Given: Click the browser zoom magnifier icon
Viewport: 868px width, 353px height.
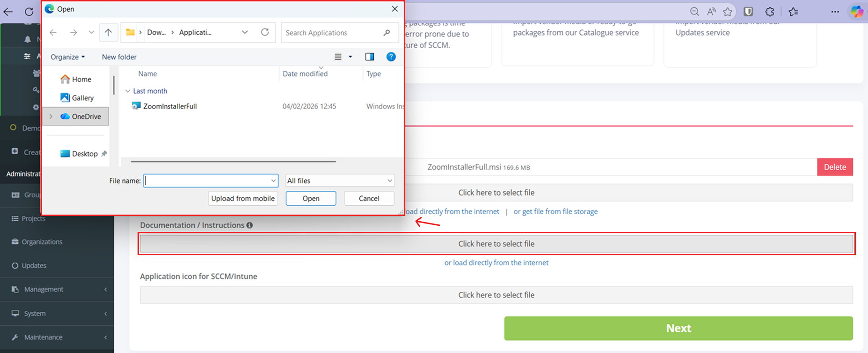Looking at the screenshot, I should [694, 12].
